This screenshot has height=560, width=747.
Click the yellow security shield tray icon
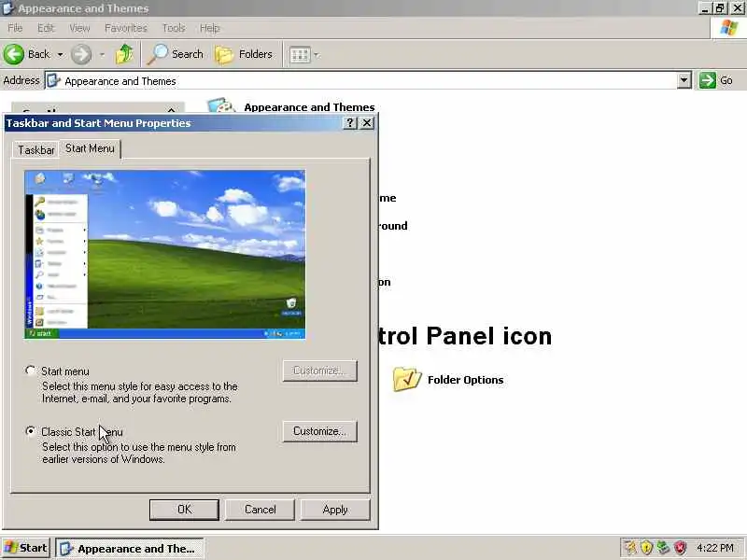[x=646, y=548]
